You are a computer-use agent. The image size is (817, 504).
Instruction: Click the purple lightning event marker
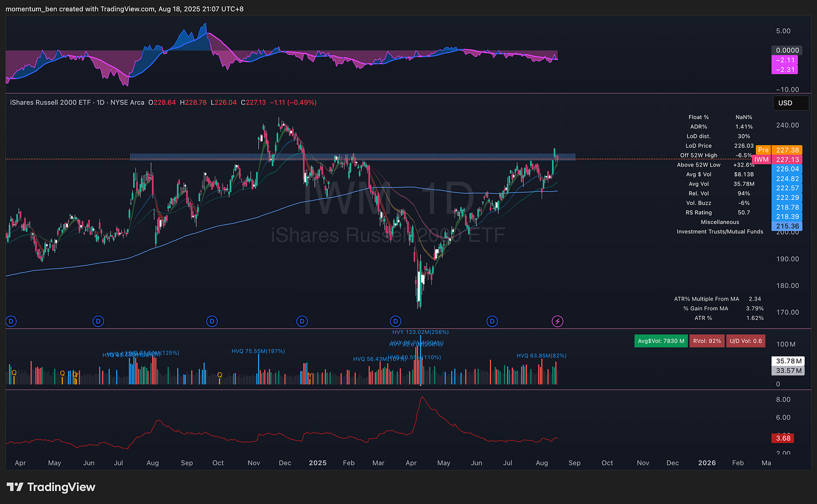(557, 321)
